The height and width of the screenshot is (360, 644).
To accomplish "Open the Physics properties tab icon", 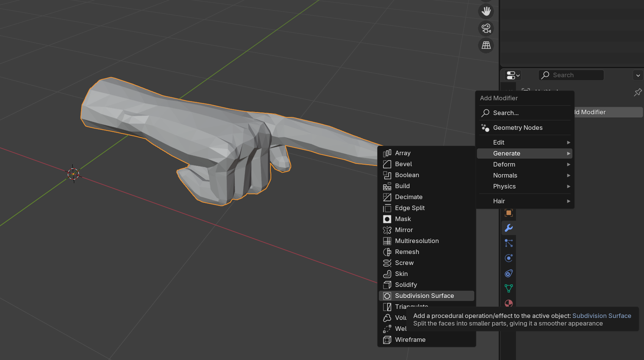I will (x=509, y=258).
